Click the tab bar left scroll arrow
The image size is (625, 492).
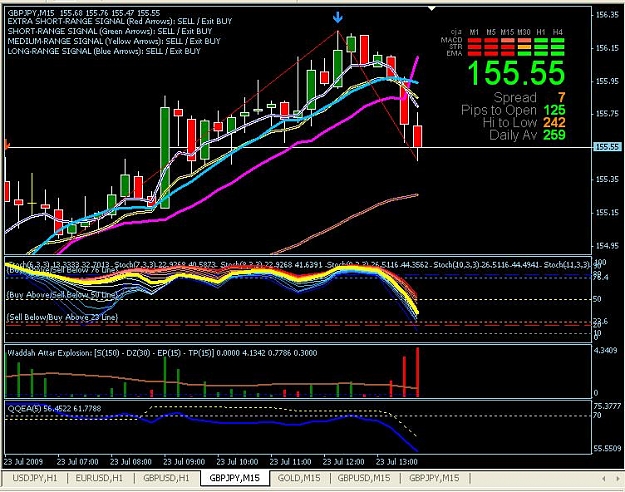604,478
